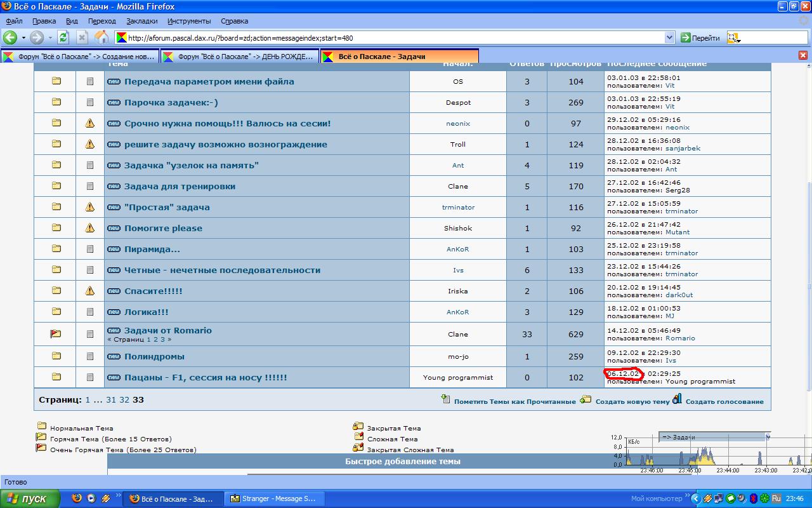Screen dimensions: 812x508
Task: Click the new topic folder icon
Action: click(586, 400)
